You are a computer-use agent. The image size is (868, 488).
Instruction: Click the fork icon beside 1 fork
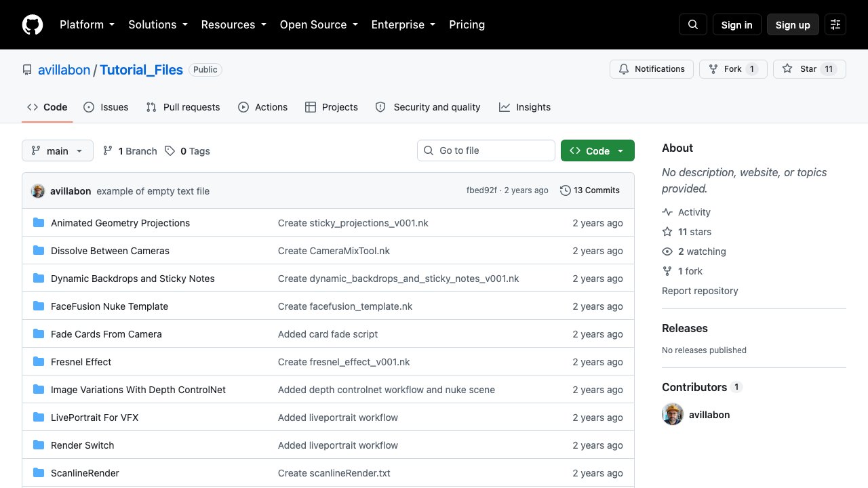(x=667, y=271)
